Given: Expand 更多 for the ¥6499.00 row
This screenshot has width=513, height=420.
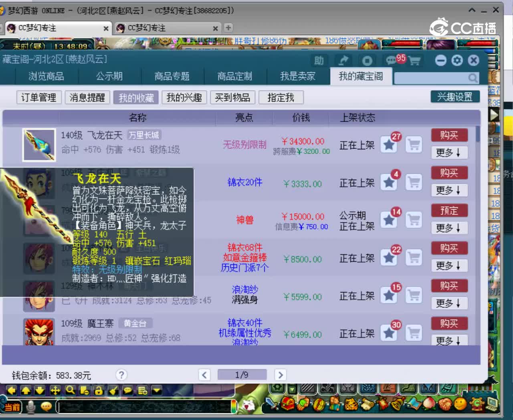Looking at the screenshot, I should [449, 340].
